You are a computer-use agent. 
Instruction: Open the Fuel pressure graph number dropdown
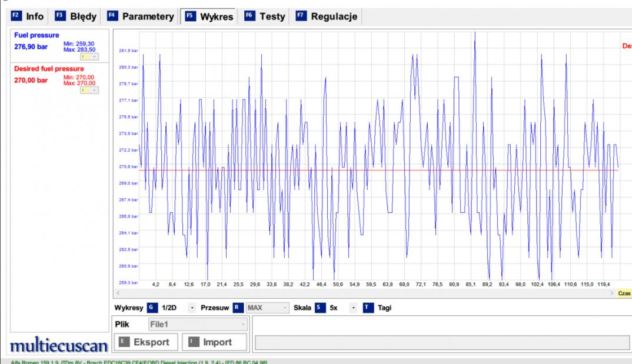click(89, 56)
